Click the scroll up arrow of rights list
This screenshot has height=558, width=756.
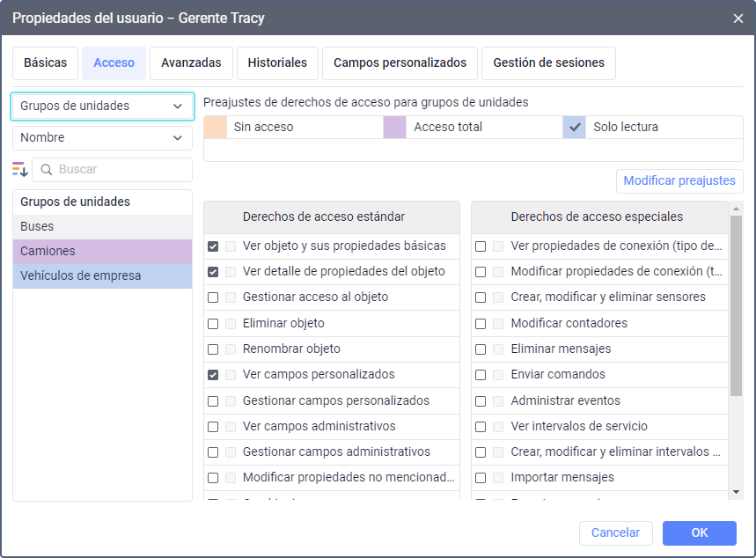click(x=736, y=209)
